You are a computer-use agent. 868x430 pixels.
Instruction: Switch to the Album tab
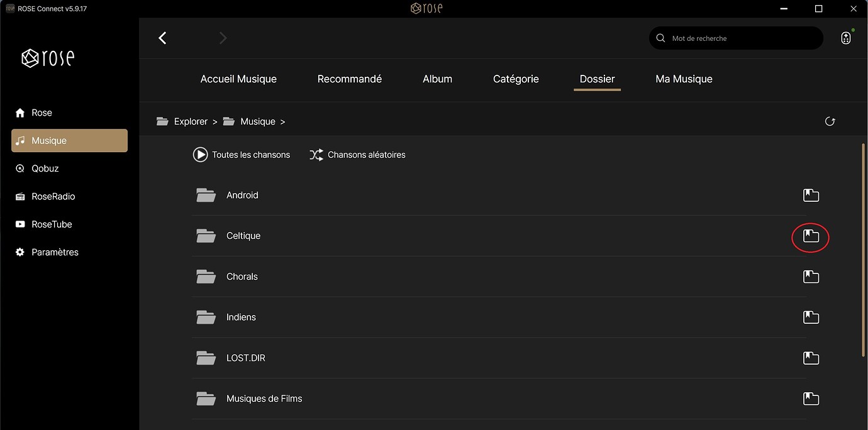[x=437, y=79]
